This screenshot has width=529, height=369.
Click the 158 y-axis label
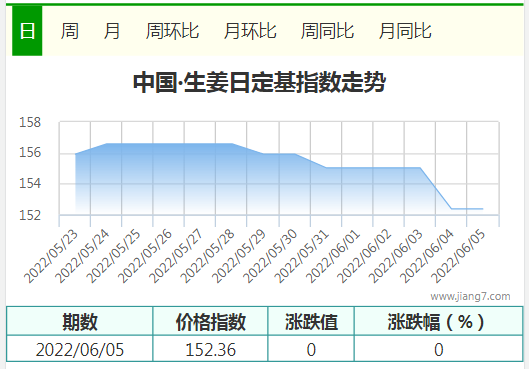click(x=30, y=122)
